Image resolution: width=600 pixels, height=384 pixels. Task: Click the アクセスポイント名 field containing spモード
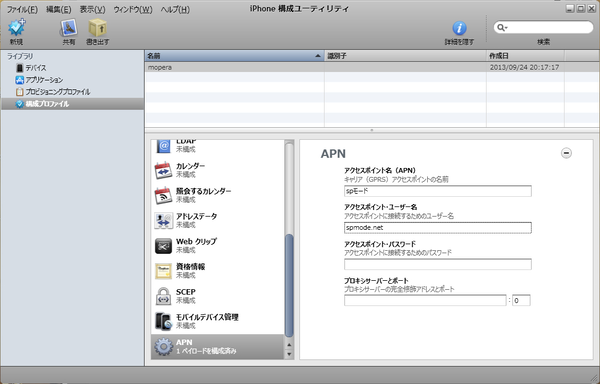coord(438,191)
